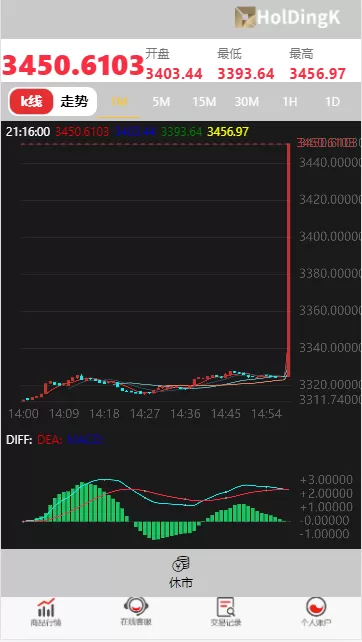Viewport: 362px width, 642px height.
Task: Select the 1M timeframe tab
Action: point(119,102)
